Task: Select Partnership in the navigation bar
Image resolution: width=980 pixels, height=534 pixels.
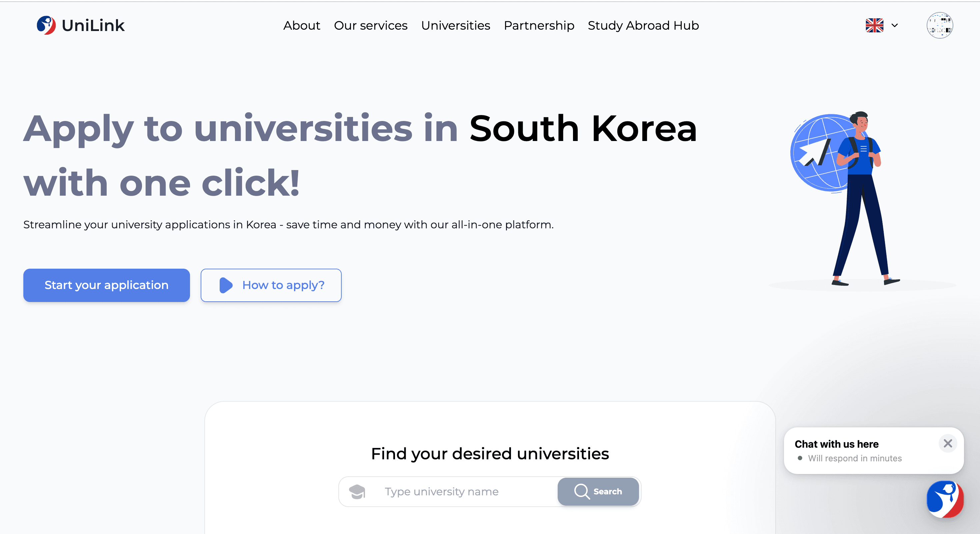Action: tap(539, 25)
